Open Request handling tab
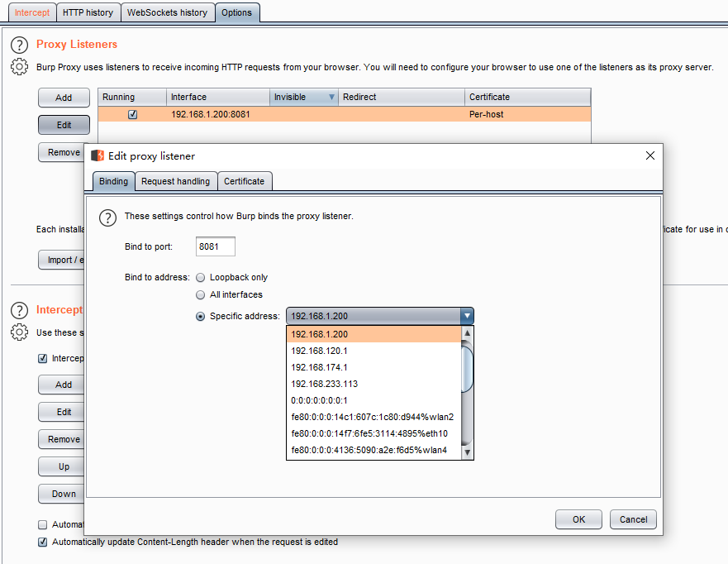 click(x=175, y=181)
